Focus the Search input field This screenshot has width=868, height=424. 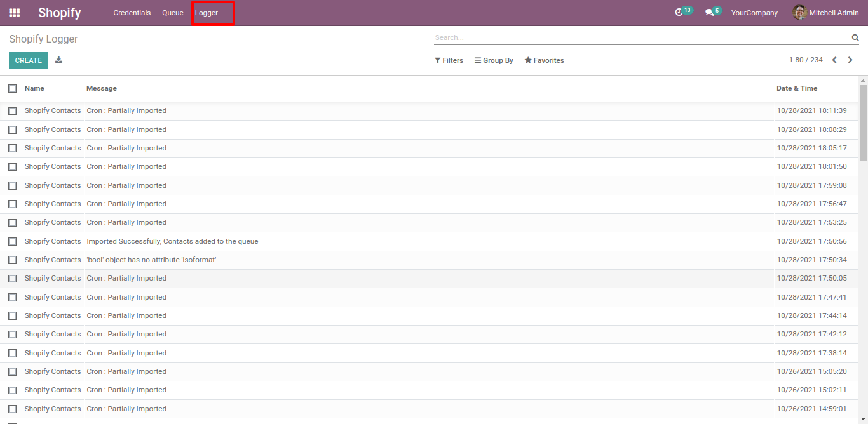(641, 37)
